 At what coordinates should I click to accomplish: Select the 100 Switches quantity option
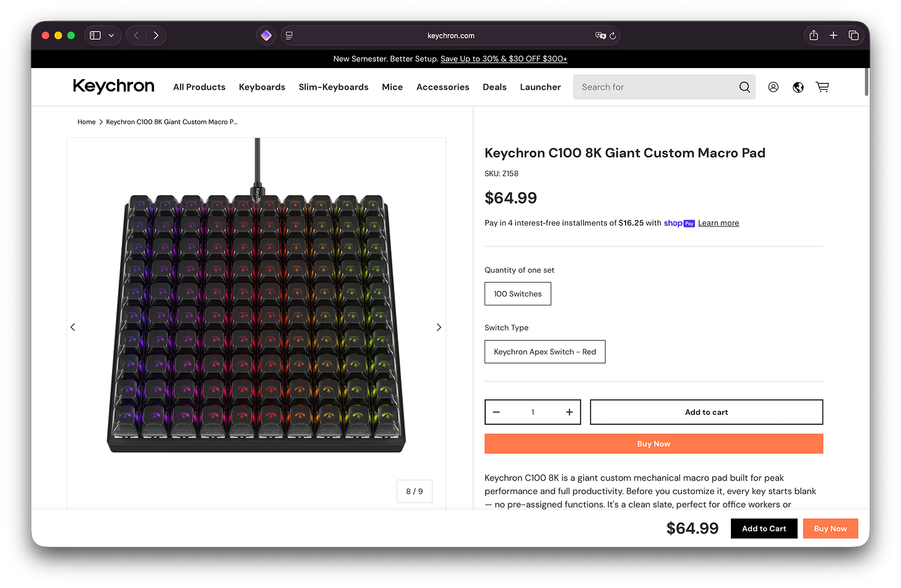pos(518,294)
